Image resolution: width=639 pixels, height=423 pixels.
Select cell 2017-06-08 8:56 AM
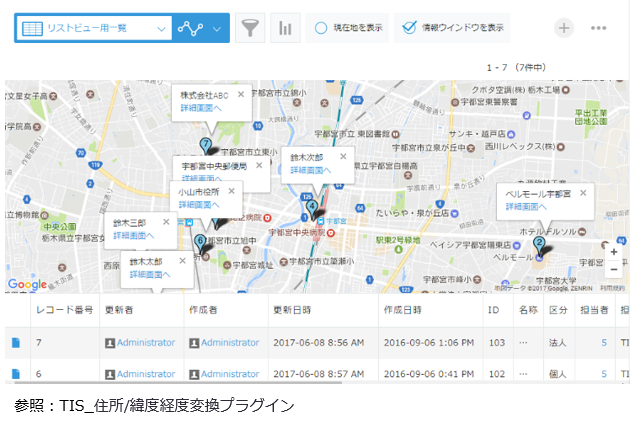[319, 343]
